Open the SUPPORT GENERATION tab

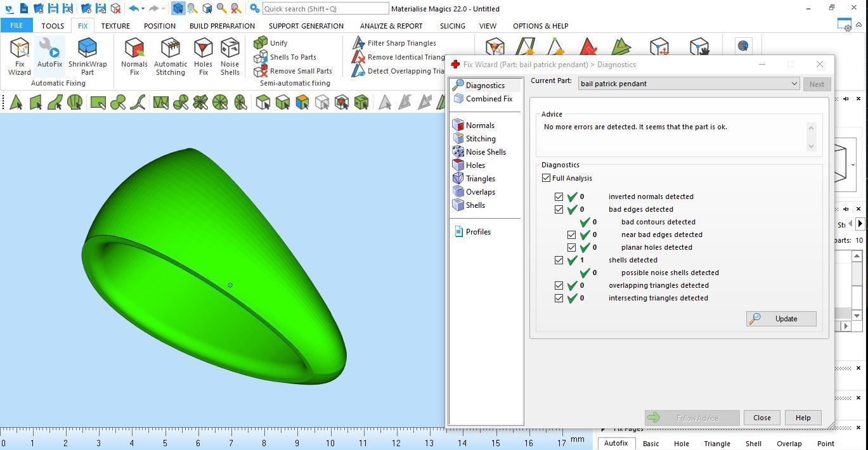tap(306, 26)
